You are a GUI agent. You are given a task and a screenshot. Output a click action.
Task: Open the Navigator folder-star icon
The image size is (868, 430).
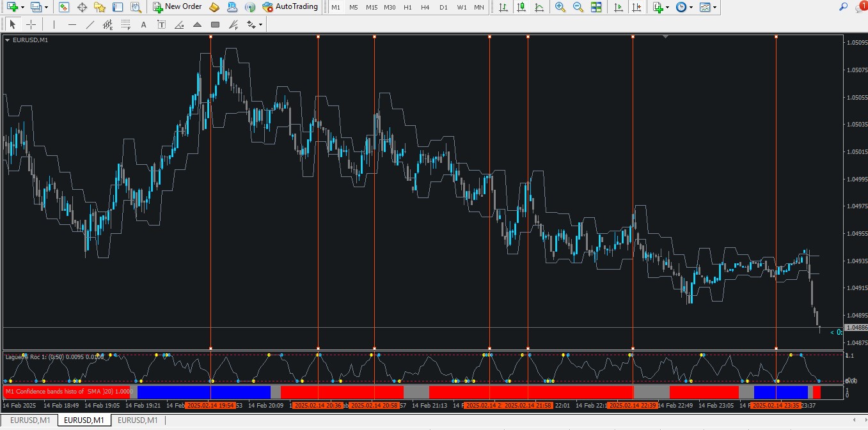[100, 7]
